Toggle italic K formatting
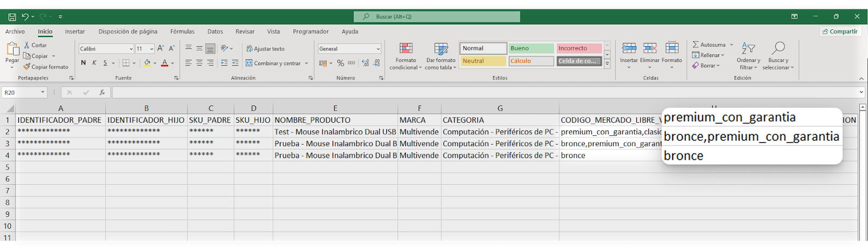The width and height of the screenshot is (868, 250). [x=94, y=63]
